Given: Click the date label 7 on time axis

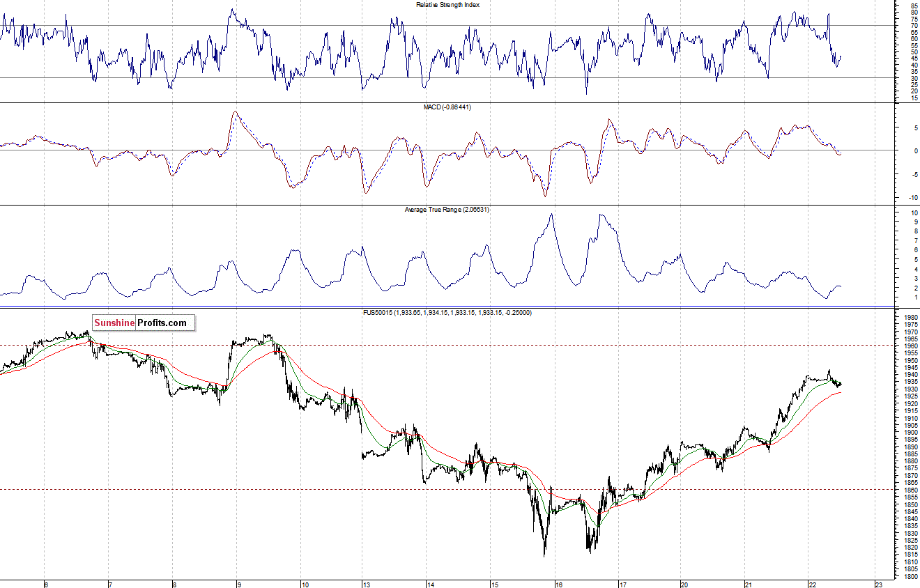Looking at the screenshot, I should click(109, 585).
